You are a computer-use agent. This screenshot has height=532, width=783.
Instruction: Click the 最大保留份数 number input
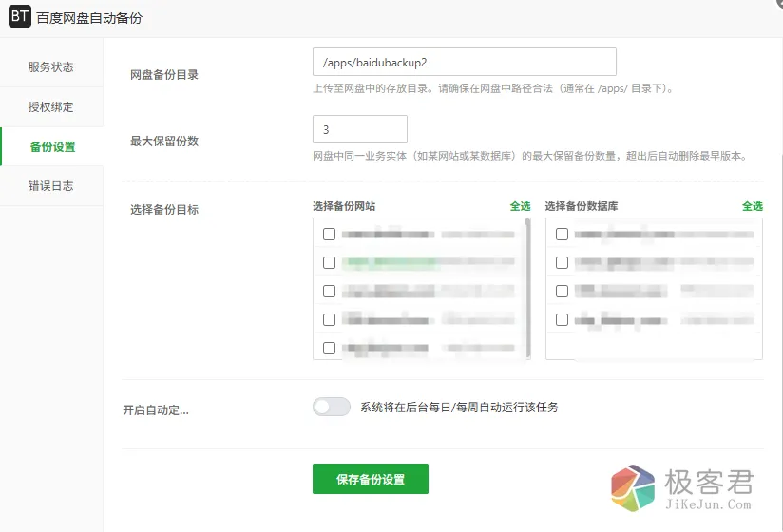(360, 129)
